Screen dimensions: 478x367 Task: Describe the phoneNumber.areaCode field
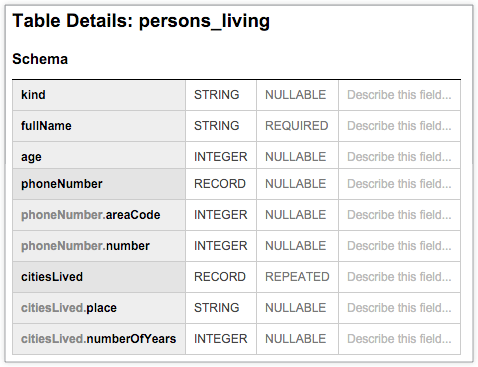click(399, 215)
